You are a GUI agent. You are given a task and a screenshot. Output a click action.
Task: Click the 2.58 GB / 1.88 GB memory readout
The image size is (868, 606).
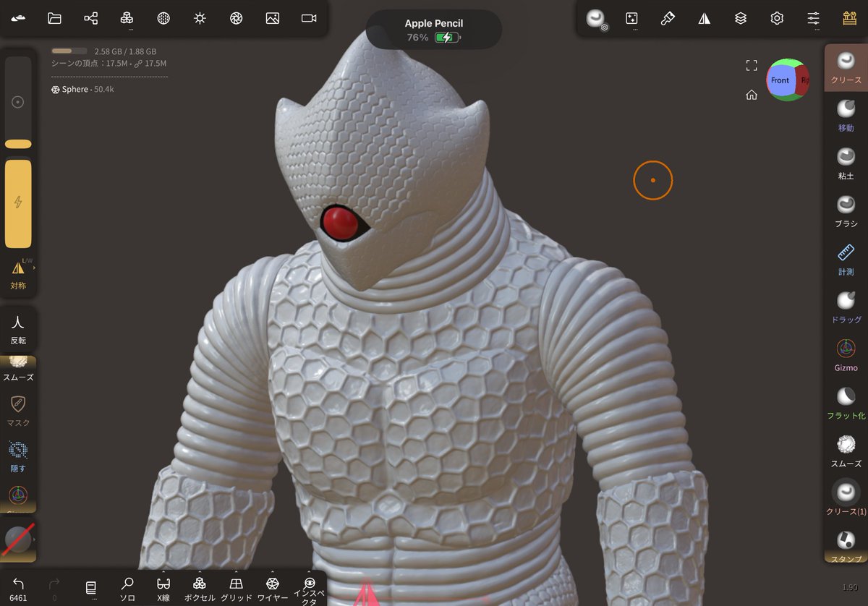(x=125, y=51)
